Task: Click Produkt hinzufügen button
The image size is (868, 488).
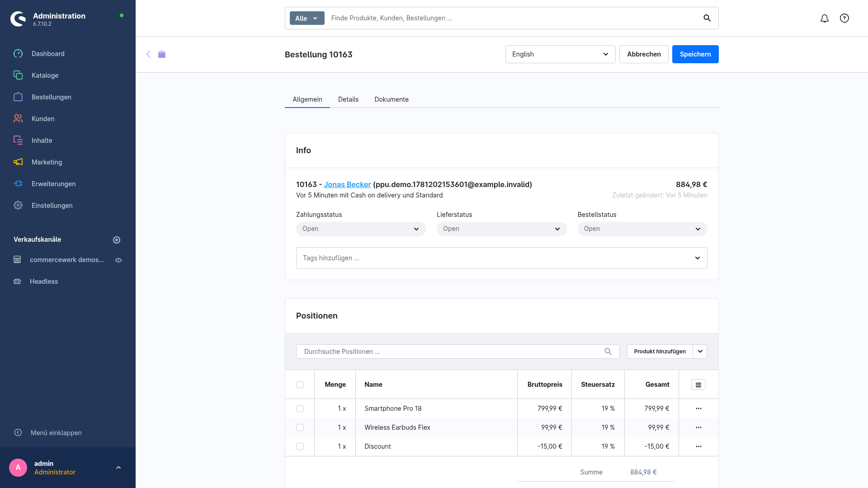Action: pyautogui.click(x=660, y=352)
